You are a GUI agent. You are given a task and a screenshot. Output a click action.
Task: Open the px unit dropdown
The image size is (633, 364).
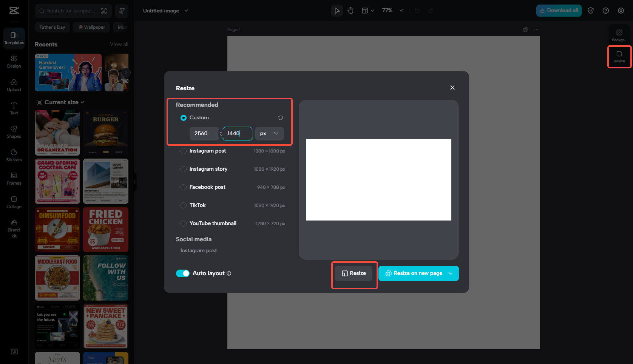269,133
